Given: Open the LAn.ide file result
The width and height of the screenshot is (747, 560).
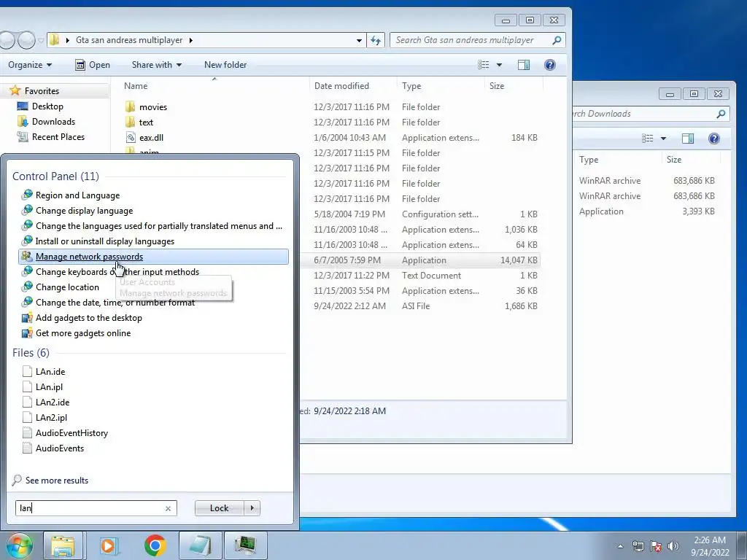Looking at the screenshot, I should click(50, 372).
